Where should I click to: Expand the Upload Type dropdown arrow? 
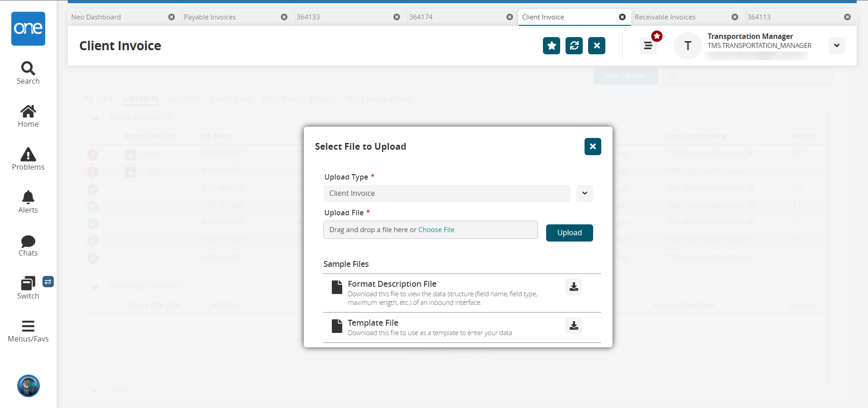[585, 194]
